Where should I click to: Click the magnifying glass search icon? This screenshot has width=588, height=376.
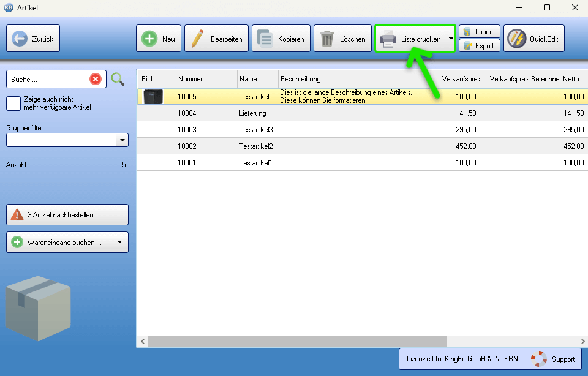click(x=118, y=79)
